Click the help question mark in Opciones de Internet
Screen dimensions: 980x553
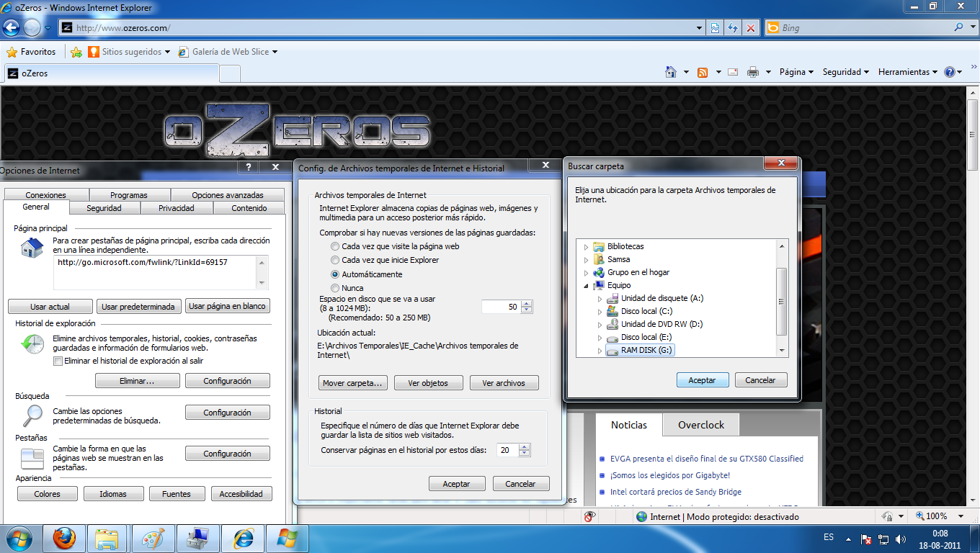pyautogui.click(x=249, y=166)
